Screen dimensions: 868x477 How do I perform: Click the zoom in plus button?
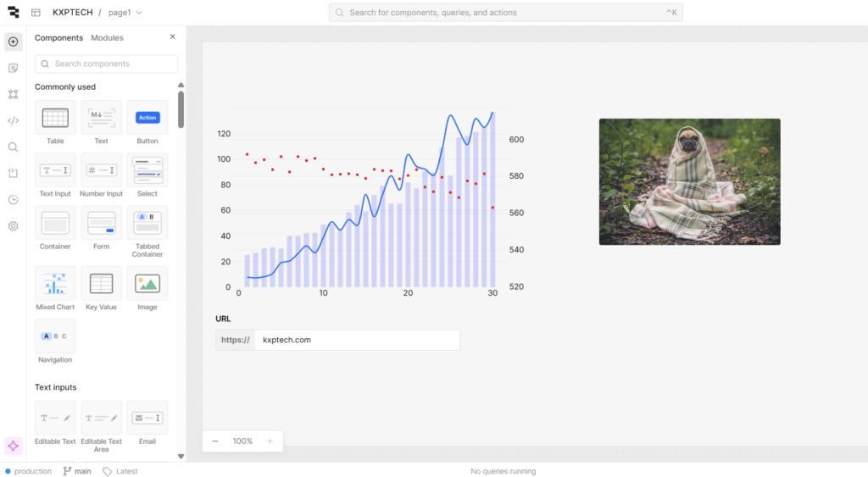click(x=270, y=441)
